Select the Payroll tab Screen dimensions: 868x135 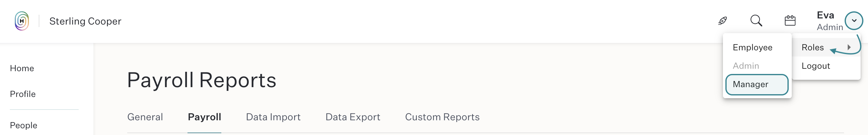pos(204,117)
